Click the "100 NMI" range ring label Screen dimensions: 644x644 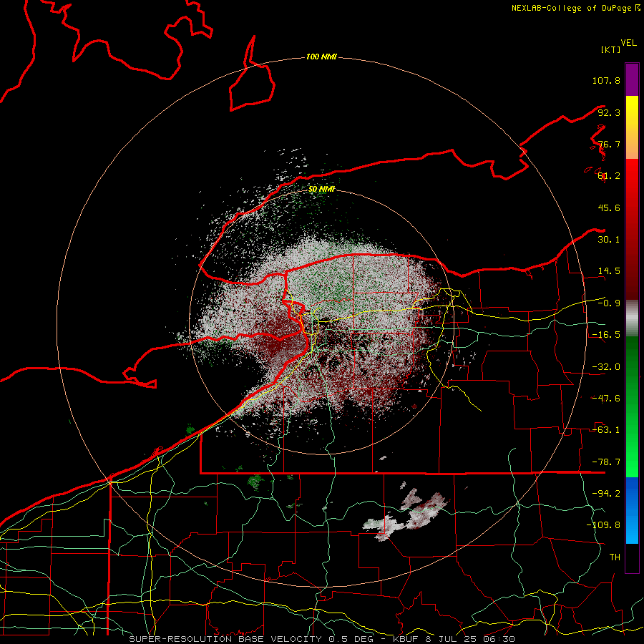321,57
